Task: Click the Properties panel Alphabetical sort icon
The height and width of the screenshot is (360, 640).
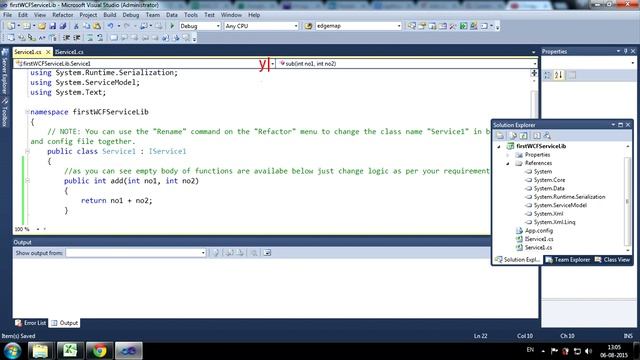Action: 558,75
